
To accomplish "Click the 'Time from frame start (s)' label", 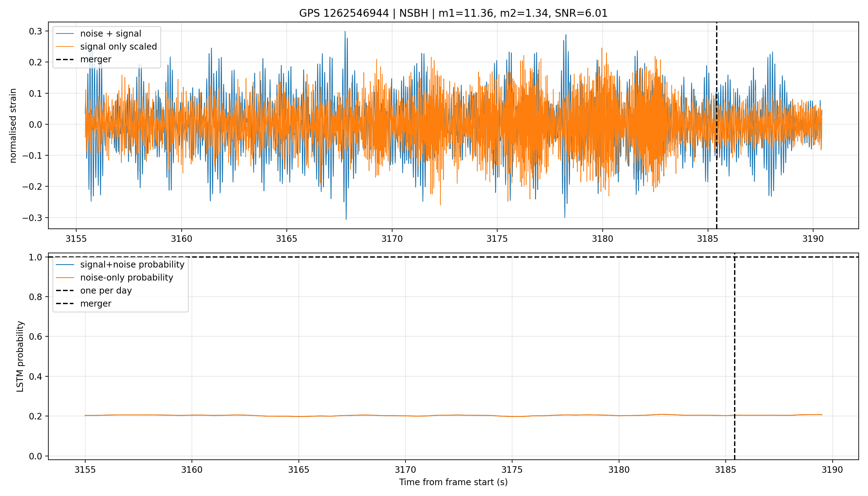I will (453, 482).
